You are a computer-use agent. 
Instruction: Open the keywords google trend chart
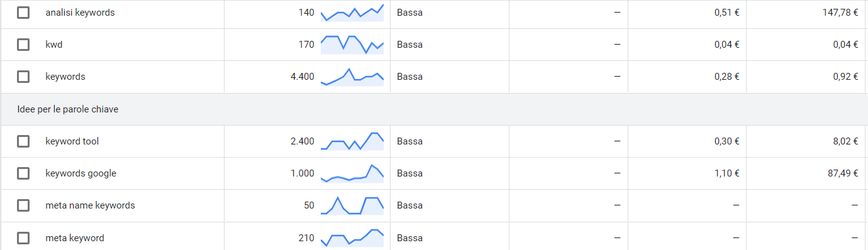click(352, 173)
